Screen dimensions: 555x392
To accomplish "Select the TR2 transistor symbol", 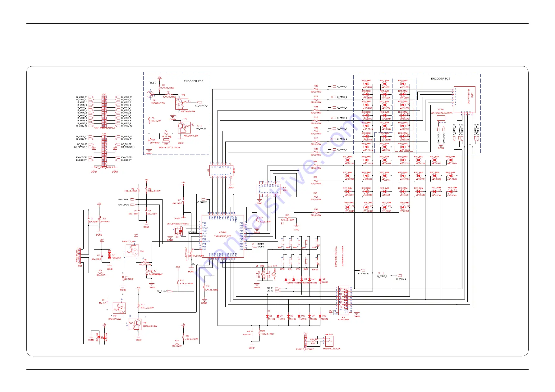I will [181, 104].
